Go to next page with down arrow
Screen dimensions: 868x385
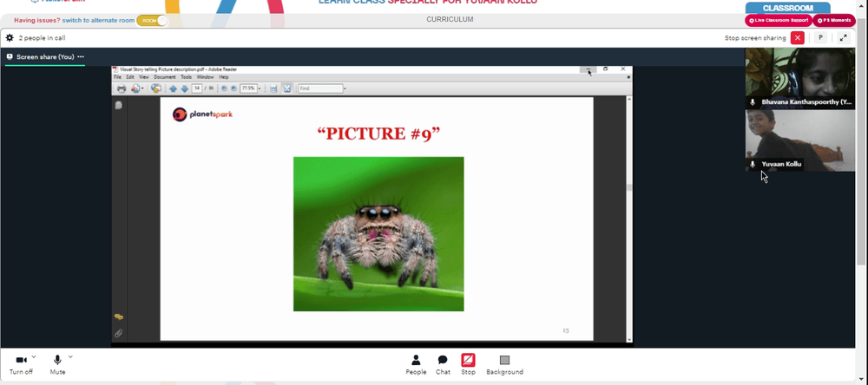click(185, 88)
